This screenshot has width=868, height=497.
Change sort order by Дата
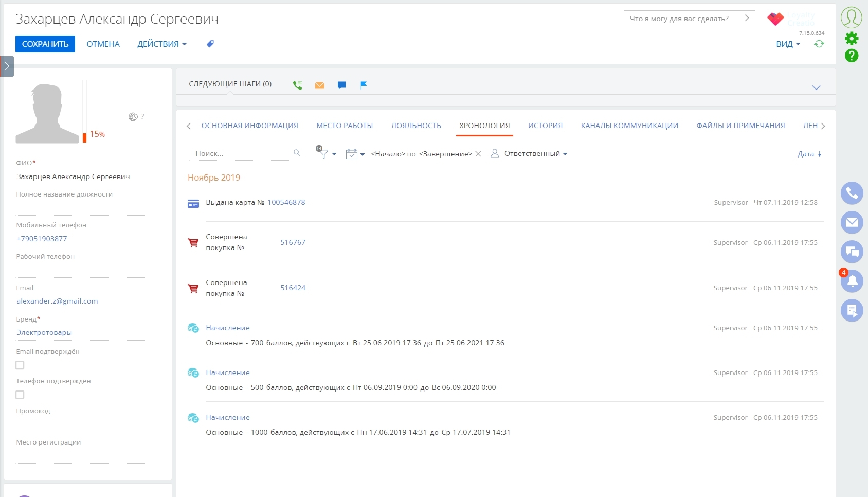809,154
